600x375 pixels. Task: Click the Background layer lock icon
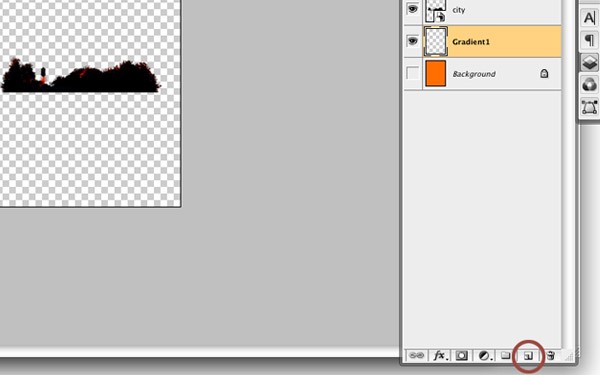(x=544, y=73)
